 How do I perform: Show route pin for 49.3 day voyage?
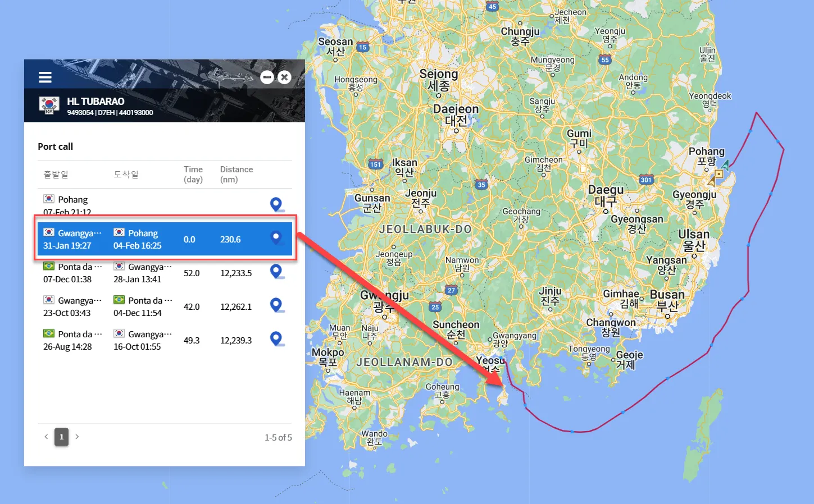point(276,339)
